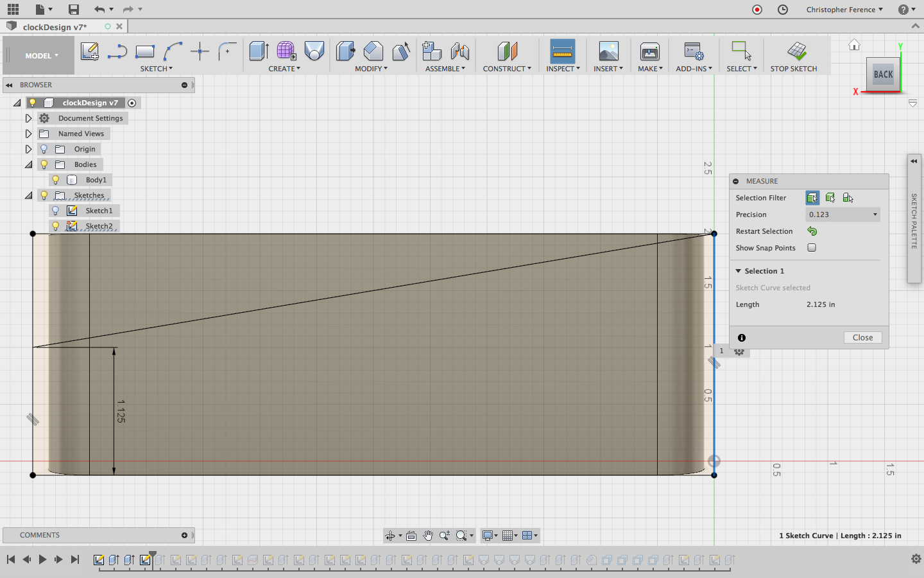924x578 pixels.
Task: Close the clockDesign v7 document tab
Action: (119, 26)
